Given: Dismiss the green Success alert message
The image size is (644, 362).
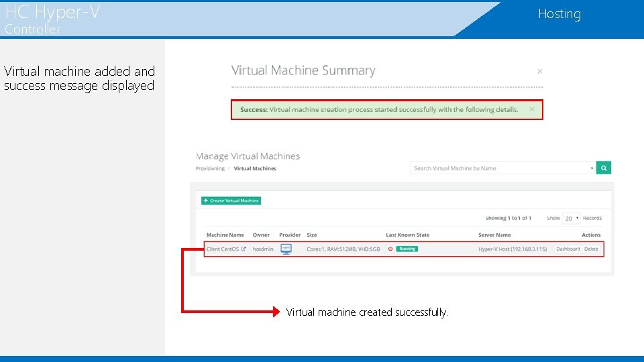Looking at the screenshot, I should click(x=531, y=109).
